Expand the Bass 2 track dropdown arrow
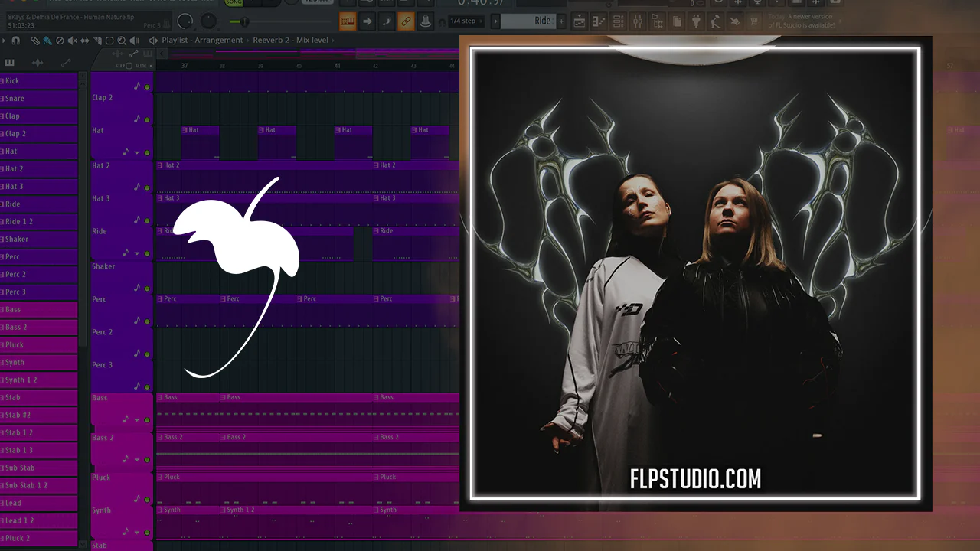This screenshot has height=551, width=980. pyautogui.click(x=137, y=460)
